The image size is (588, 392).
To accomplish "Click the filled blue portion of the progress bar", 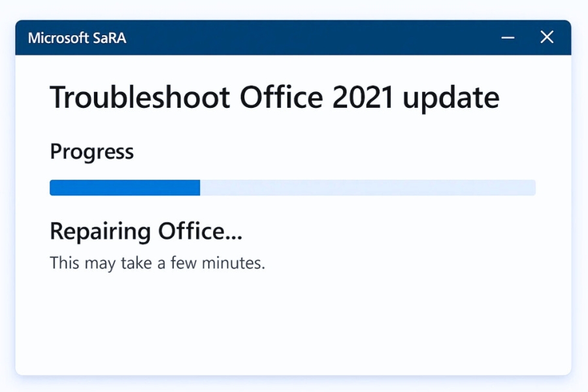I will 124,188.
